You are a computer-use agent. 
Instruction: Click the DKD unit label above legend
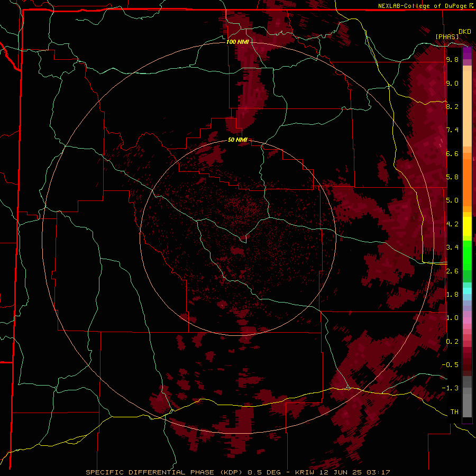tap(464, 32)
